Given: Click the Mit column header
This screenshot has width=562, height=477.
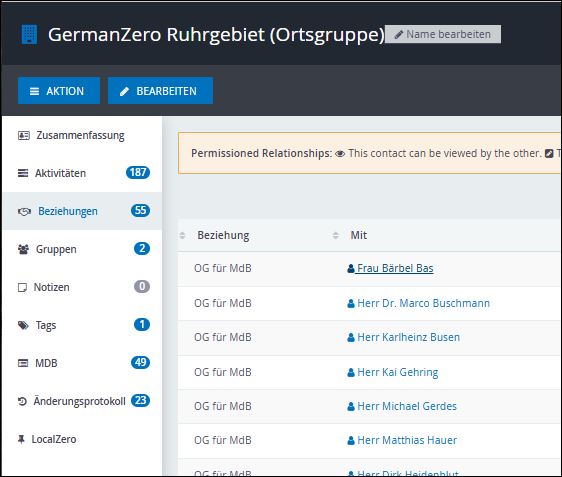Looking at the screenshot, I should coord(359,235).
